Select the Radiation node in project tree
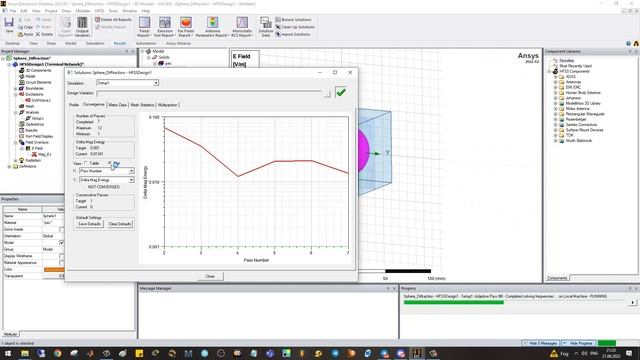This screenshot has height=360, width=640. pyautogui.click(x=32, y=160)
